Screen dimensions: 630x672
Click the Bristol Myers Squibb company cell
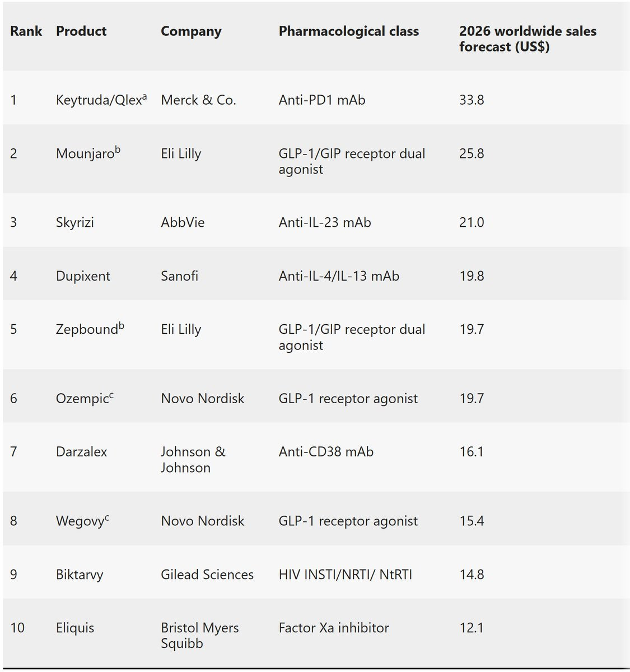[x=199, y=636]
